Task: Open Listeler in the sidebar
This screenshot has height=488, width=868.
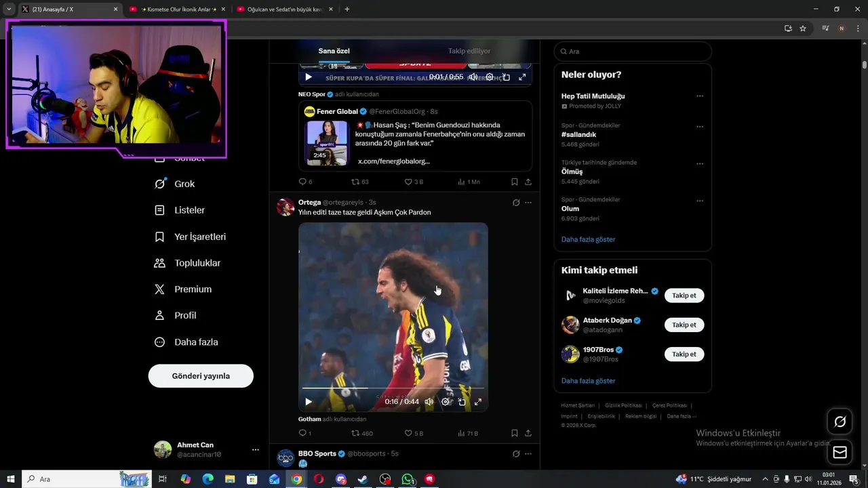Action: [x=179, y=210]
